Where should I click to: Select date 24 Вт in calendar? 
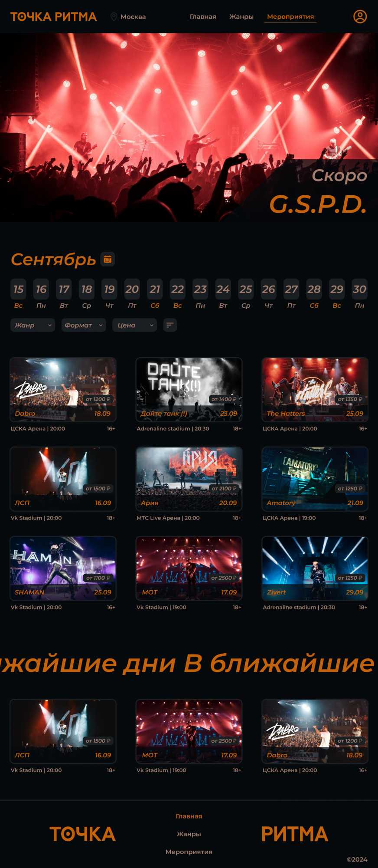coord(223,294)
